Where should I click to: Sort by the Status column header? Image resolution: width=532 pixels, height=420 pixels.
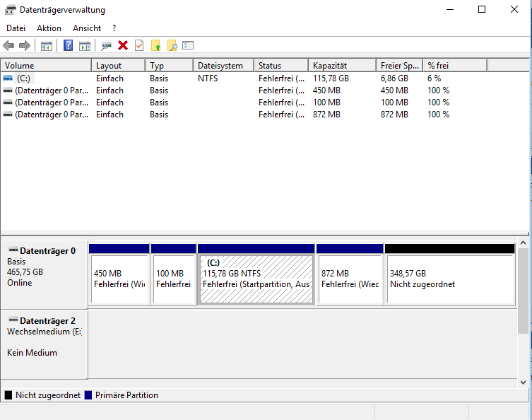281,66
